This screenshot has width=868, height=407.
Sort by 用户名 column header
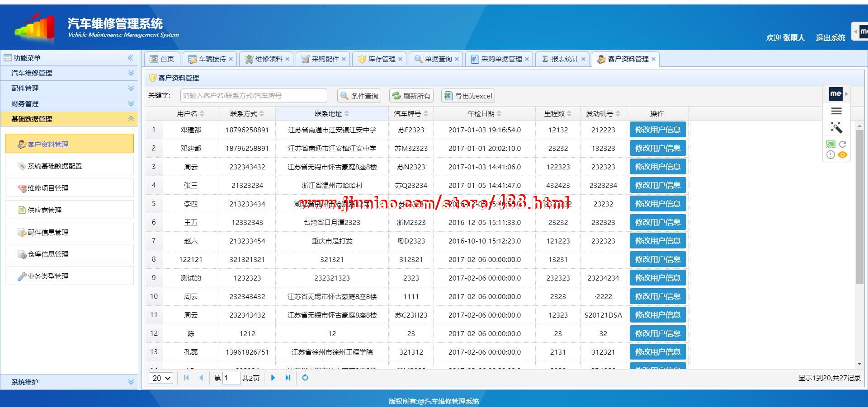[x=190, y=114]
